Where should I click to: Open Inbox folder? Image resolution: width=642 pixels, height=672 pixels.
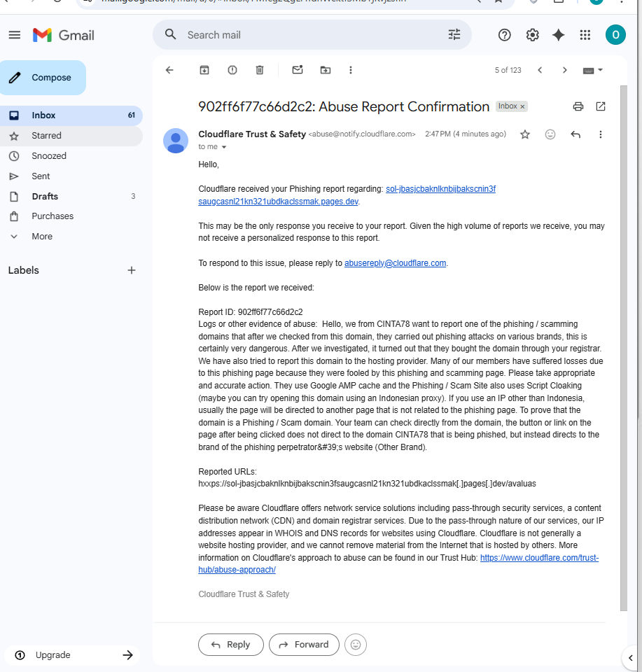click(x=71, y=115)
